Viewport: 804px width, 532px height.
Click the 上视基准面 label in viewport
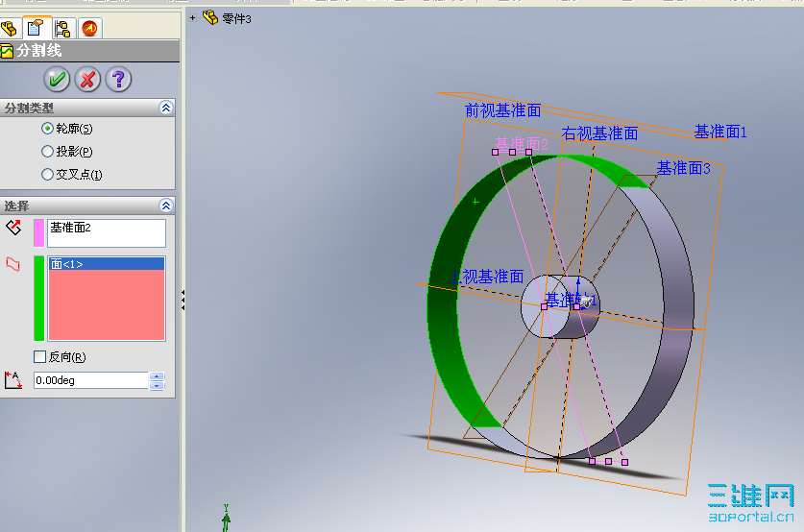pos(486,277)
